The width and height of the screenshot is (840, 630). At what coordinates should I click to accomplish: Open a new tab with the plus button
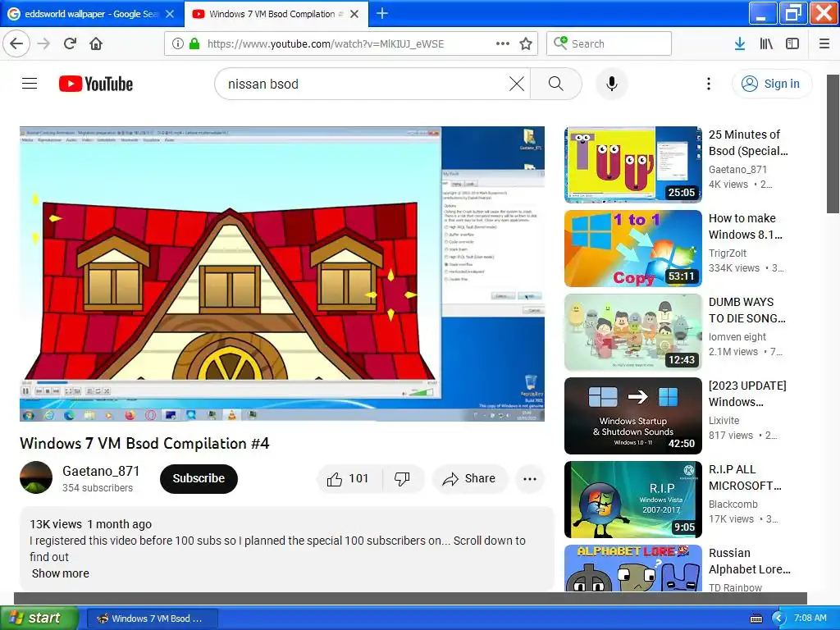click(382, 14)
